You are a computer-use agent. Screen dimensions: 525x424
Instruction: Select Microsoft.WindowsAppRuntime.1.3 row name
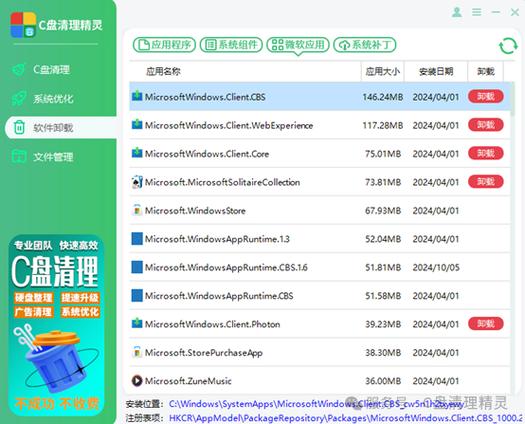(x=217, y=239)
